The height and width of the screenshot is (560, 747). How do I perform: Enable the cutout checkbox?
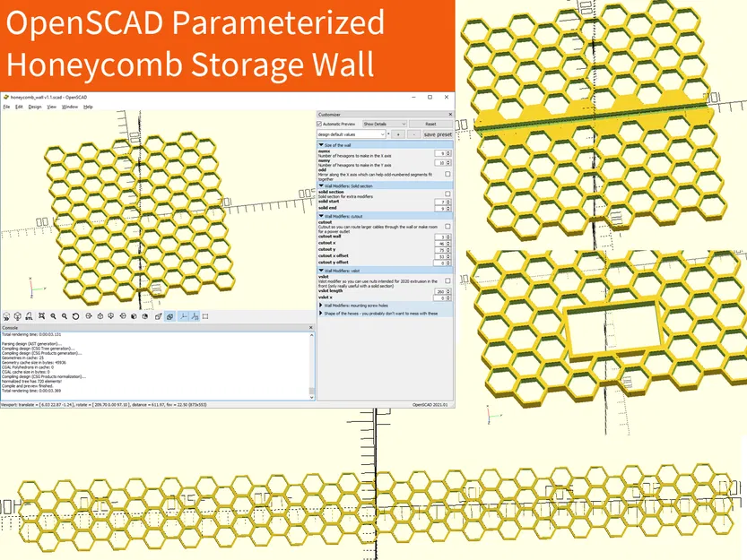click(x=447, y=227)
